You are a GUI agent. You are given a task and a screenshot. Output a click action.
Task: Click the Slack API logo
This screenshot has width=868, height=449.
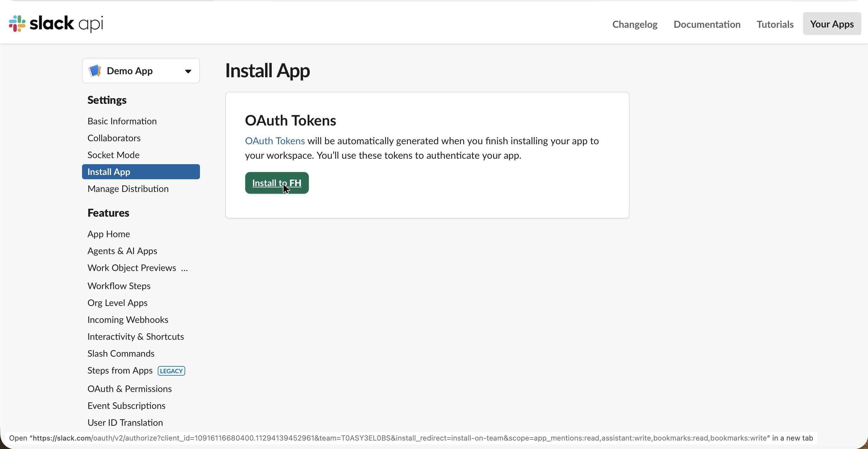point(56,24)
